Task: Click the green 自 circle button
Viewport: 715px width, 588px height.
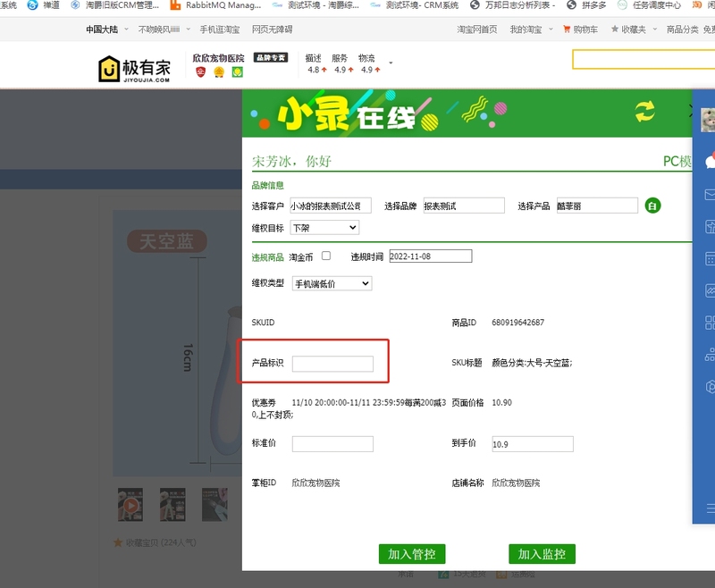Action: (652, 206)
